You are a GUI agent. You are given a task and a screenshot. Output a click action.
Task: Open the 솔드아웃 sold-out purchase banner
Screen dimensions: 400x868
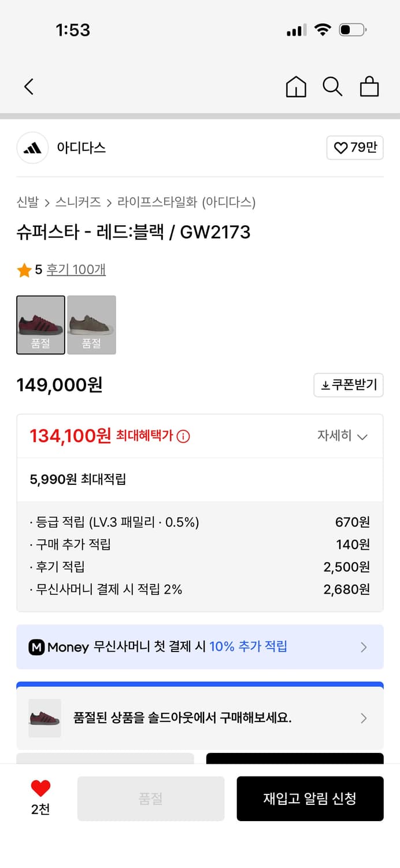pos(199,718)
